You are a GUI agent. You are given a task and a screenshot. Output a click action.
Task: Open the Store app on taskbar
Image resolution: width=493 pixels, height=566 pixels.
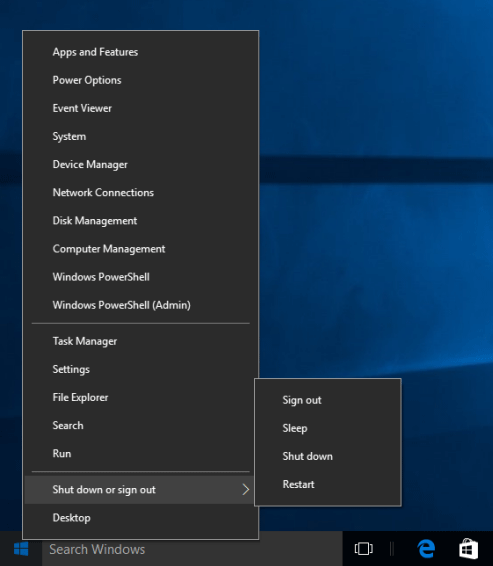click(468, 549)
